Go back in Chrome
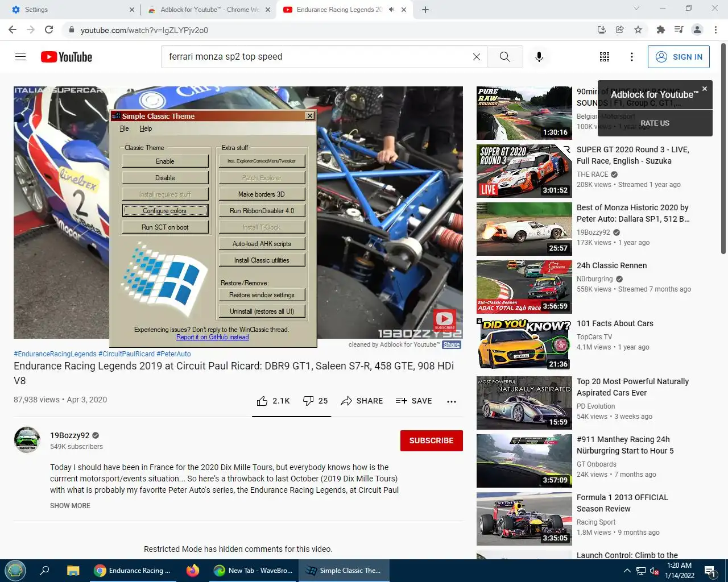728x582 pixels. click(13, 30)
